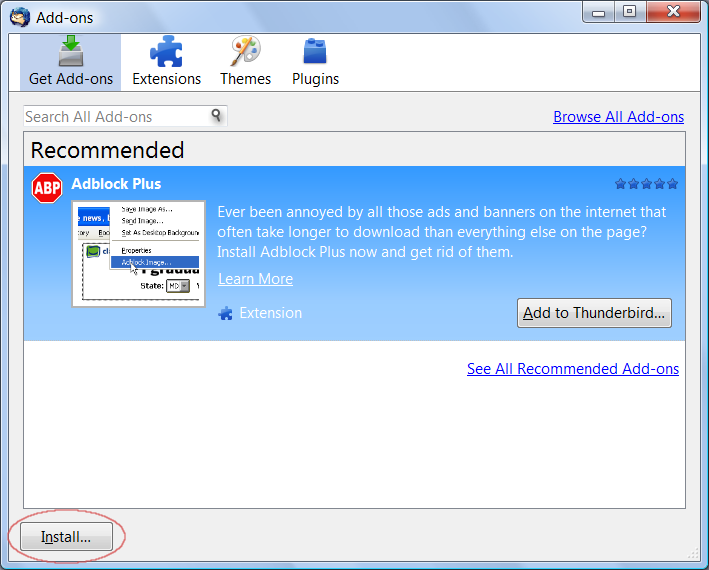Click the Thunderbird icon in title bar
Viewport: 709px width, 570px height.
point(20,18)
